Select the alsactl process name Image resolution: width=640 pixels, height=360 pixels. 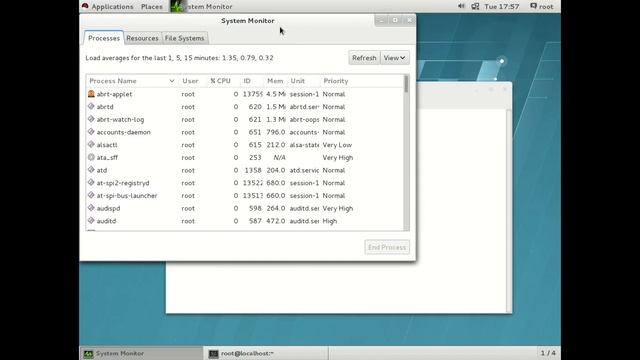(x=107, y=144)
